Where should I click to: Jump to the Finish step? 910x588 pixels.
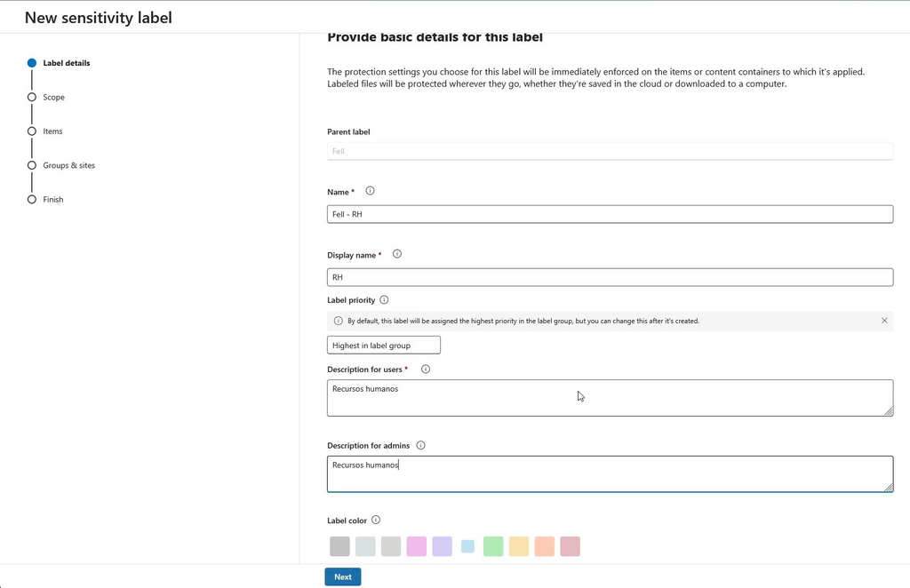point(52,200)
